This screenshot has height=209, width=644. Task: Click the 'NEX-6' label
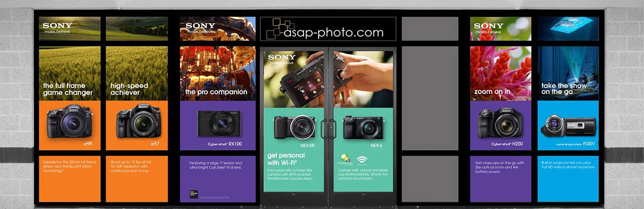click(x=377, y=145)
